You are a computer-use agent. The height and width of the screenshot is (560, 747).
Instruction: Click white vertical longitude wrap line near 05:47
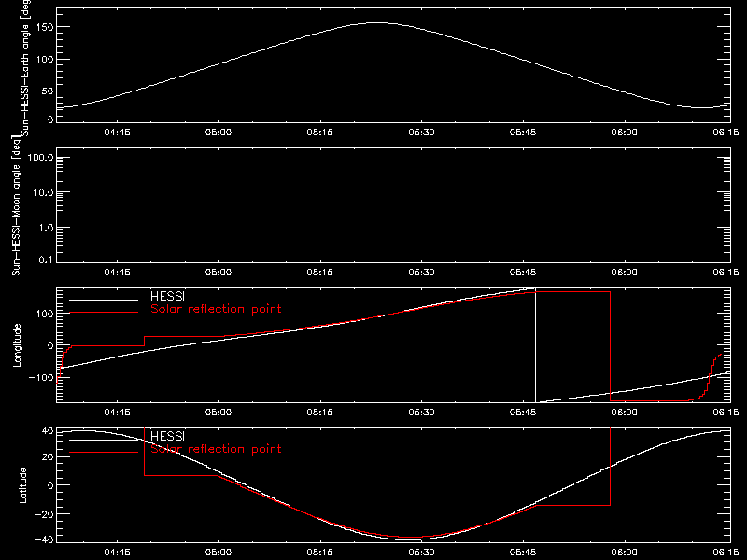coord(535,345)
